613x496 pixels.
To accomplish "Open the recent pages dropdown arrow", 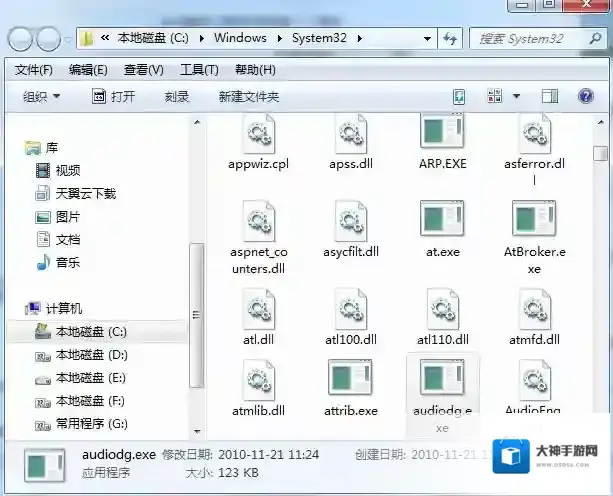I will click(68, 39).
